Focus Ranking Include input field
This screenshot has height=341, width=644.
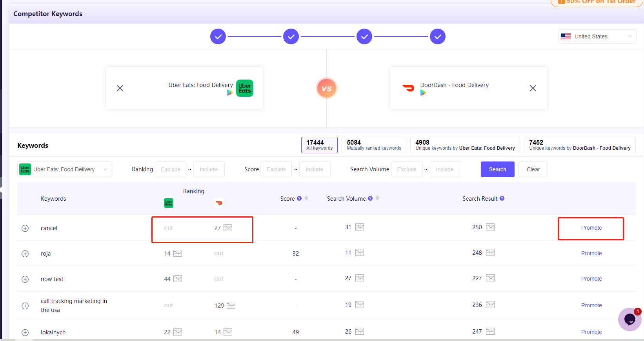pos(209,169)
